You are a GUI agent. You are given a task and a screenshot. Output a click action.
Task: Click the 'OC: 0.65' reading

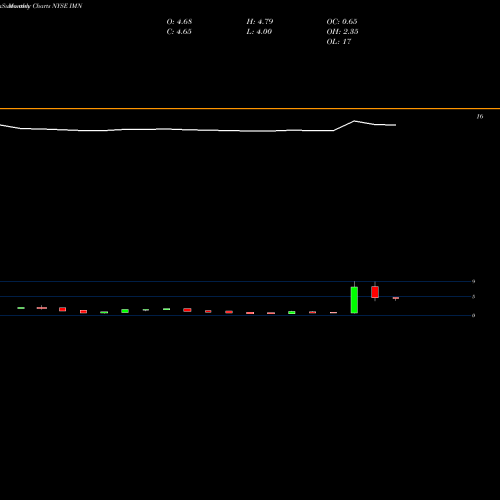click(342, 22)
